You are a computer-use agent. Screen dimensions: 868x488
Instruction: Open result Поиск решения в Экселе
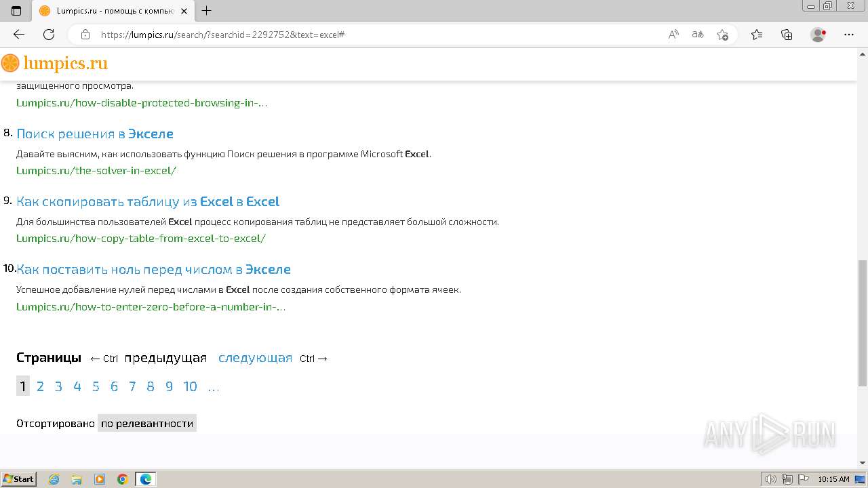pyautogui.click(x=95, y=134)
